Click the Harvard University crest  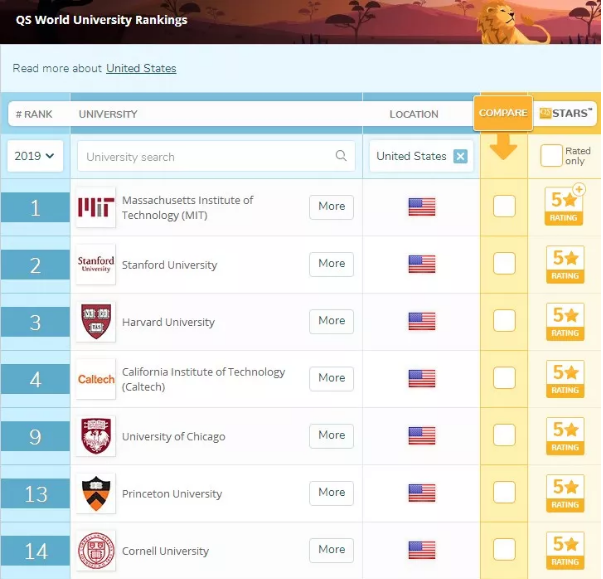96,322
